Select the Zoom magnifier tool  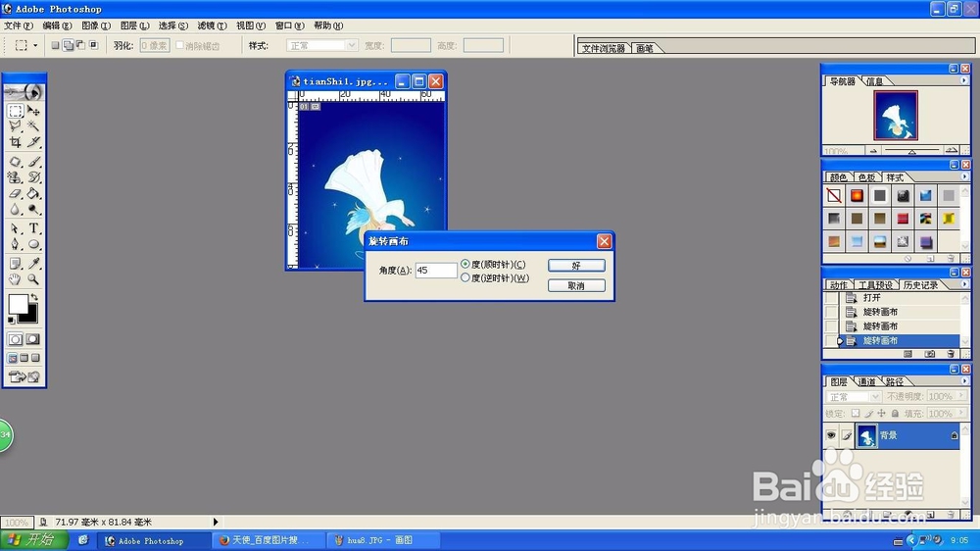pyautogui.click(x=33, y=279)
